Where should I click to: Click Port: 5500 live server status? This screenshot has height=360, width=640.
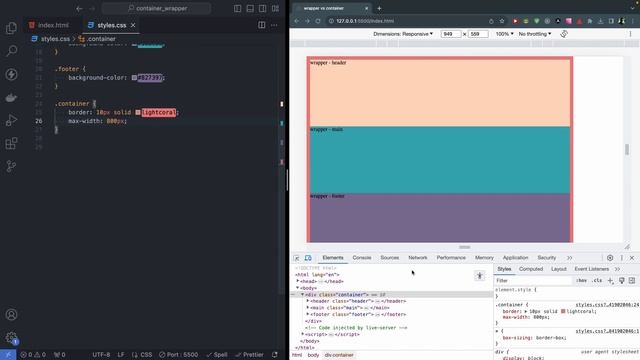tap(178, 355)
